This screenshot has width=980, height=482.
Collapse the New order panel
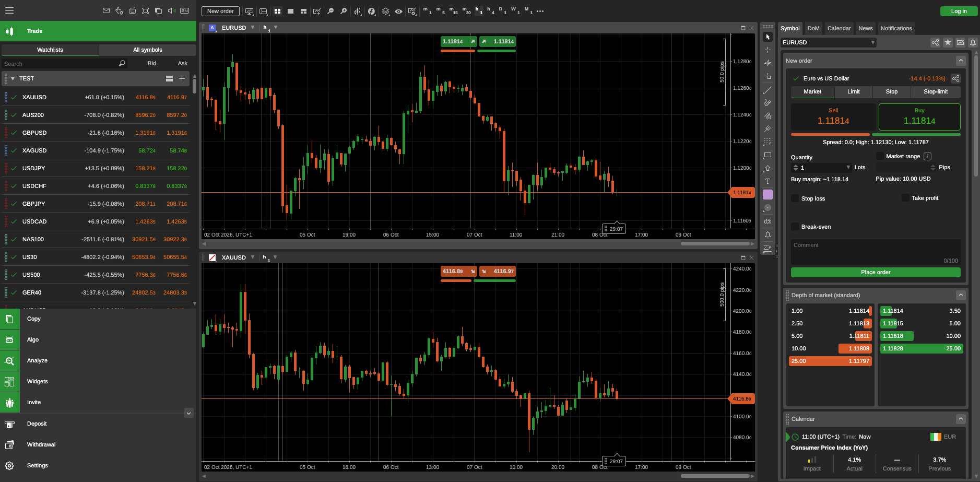pyautogui.click(x=960, y=61)
